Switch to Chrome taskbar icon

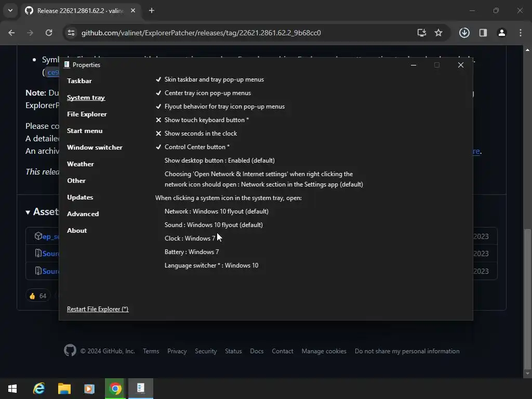(115, 389)
